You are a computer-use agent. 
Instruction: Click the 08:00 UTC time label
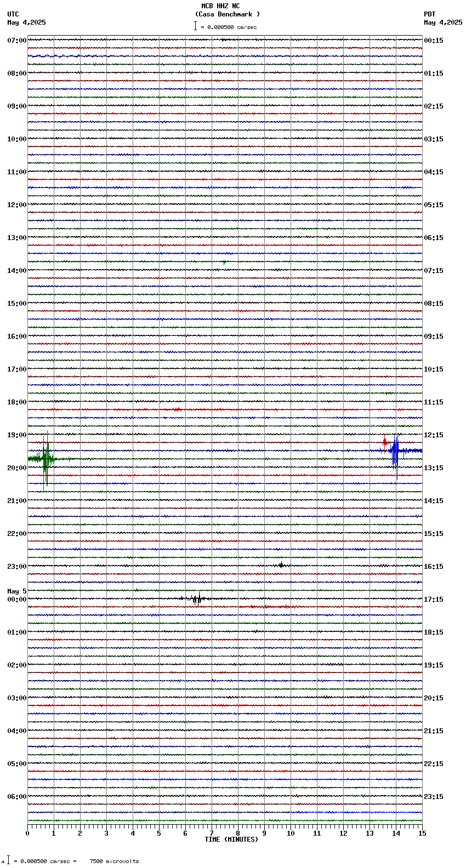(x=17, y=73)
